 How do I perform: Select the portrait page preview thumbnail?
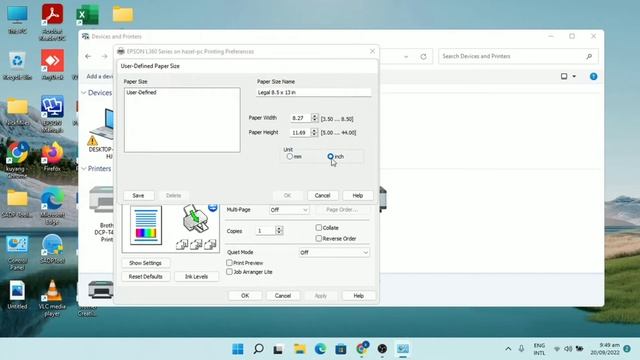146,225
